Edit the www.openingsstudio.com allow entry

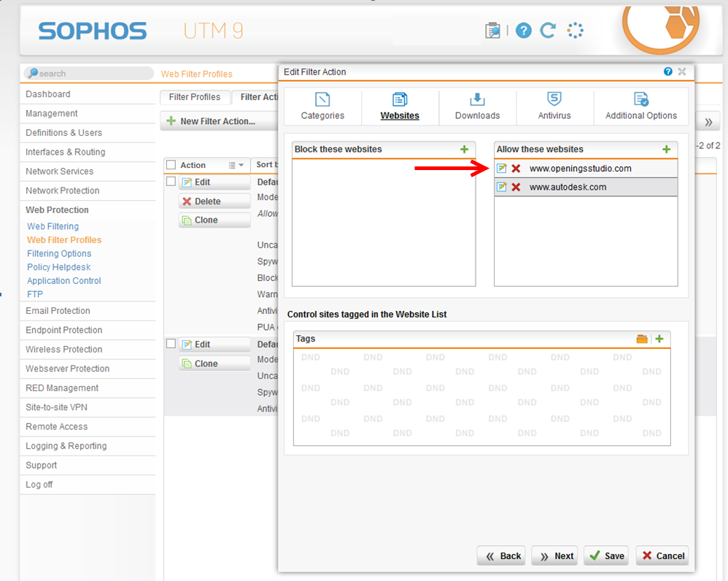point(501,168)
